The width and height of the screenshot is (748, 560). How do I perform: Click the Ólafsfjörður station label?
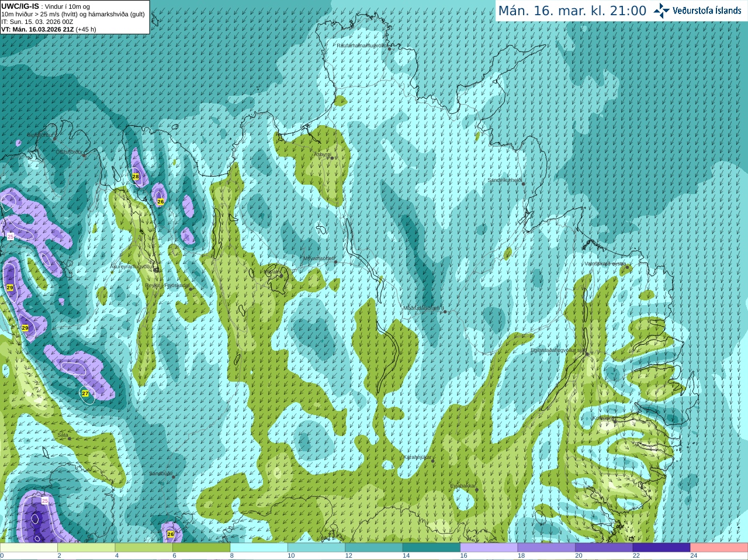coord(70,152)
